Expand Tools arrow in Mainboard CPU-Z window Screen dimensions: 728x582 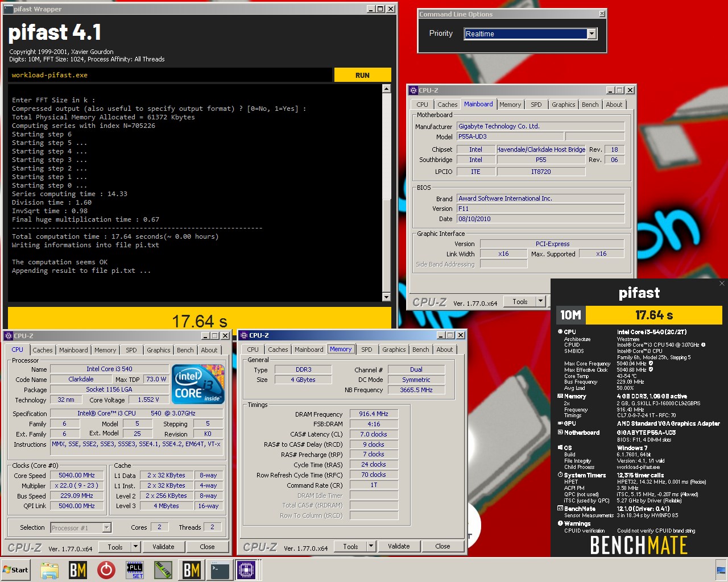click(540, 302)
